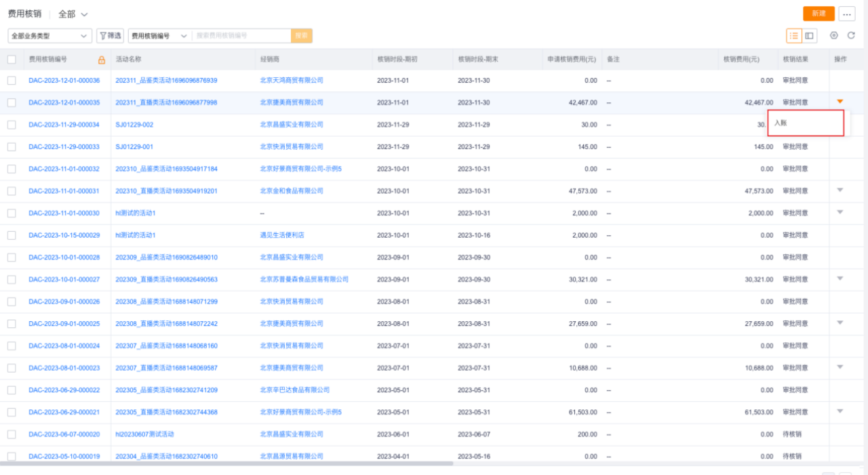Open dealer 北京天鸿商贸有限公司
The height and width of the screenshot is (475, 868).
[x=292, y=81]
